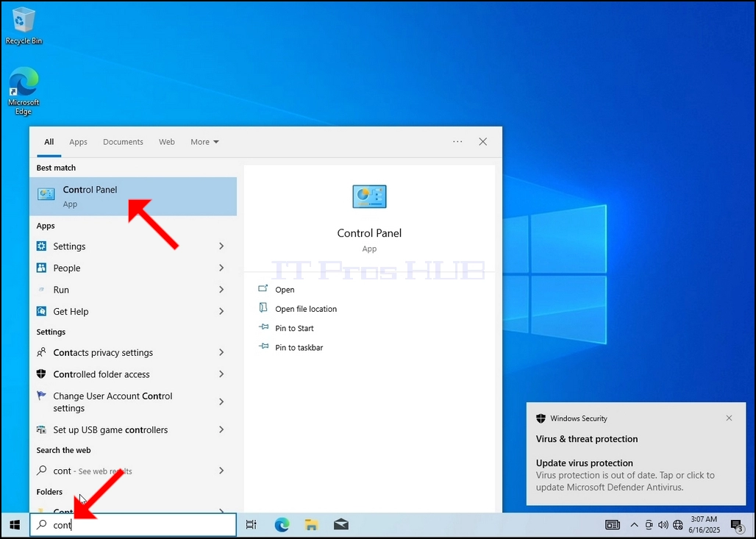Image resolution: width=756 pixels, height=539 pixels.
Task: Click the Get Help app icon
Action: pos(41,312)
